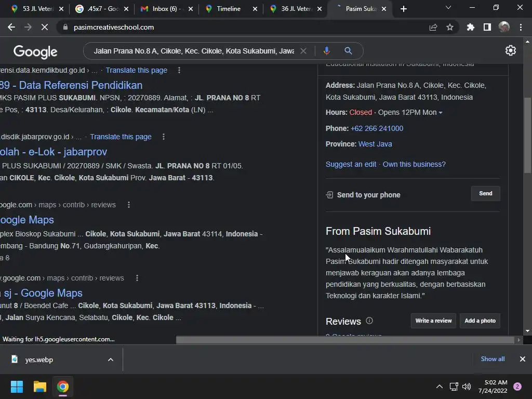Stop loading the page

tap(45, 27)
